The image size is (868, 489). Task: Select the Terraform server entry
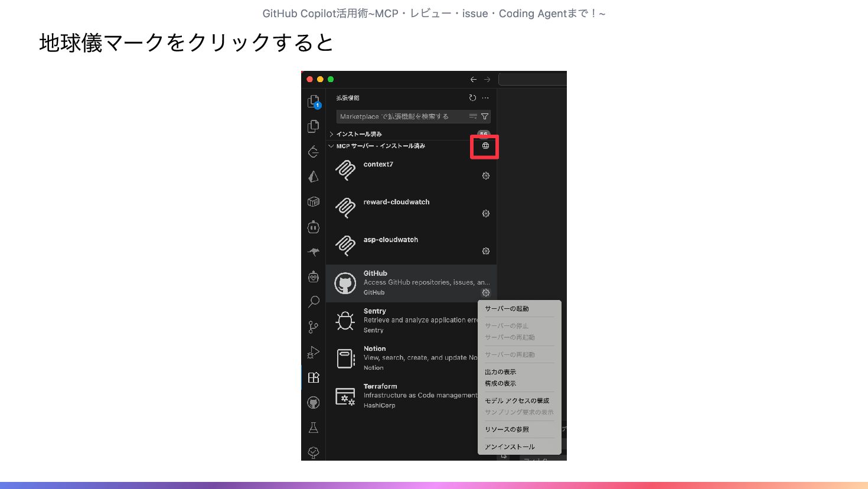coord(402,396)
